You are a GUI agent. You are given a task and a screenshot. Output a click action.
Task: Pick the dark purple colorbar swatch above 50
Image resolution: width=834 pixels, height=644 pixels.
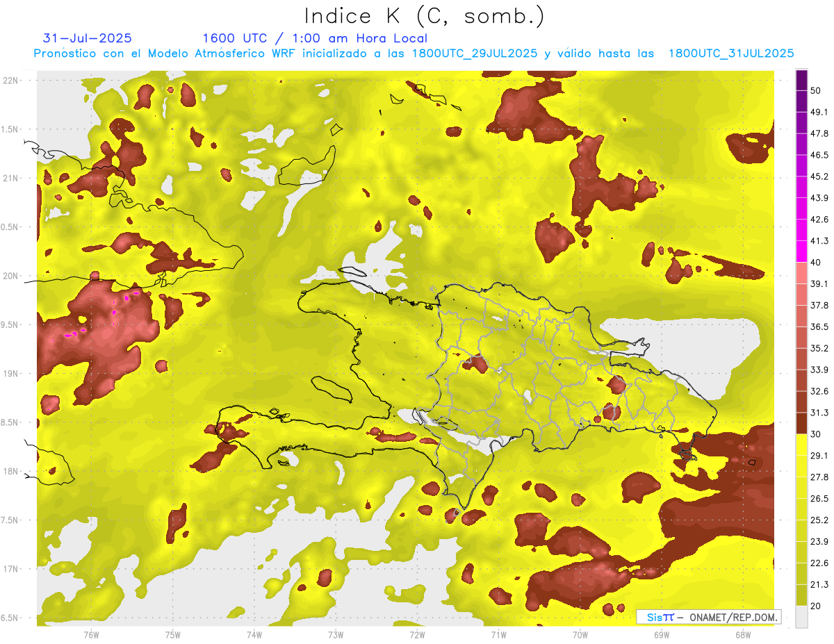(x=801, y=81)
